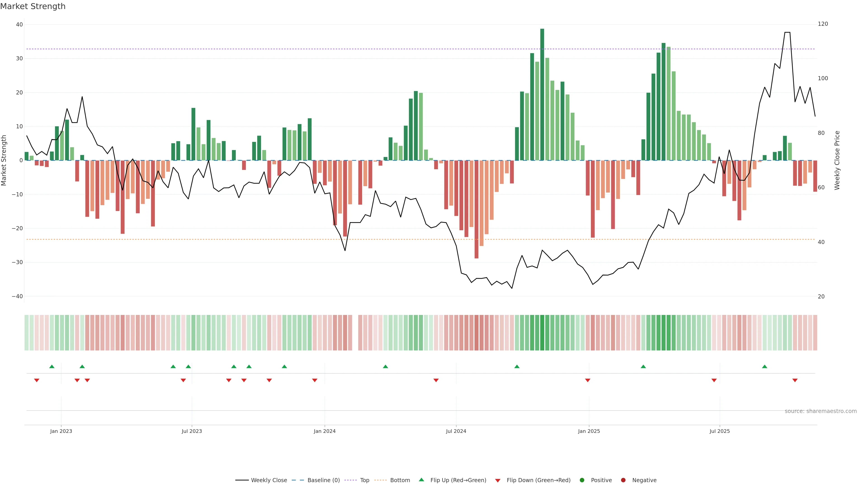Click the Negative red circle legend icon
The image size is (868, 488).
pyautogui.click(x=623, y=480)
